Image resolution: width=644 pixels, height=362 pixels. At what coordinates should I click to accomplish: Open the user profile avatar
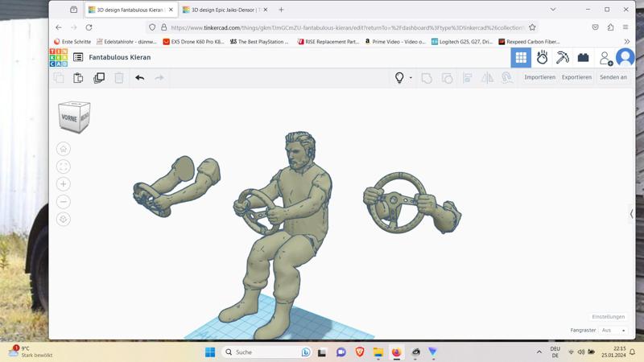point(625,57)
